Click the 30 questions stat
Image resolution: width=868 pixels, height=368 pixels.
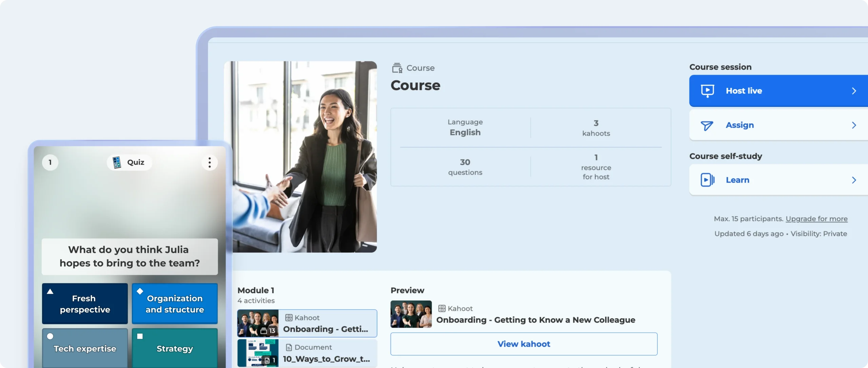(465, 167)
